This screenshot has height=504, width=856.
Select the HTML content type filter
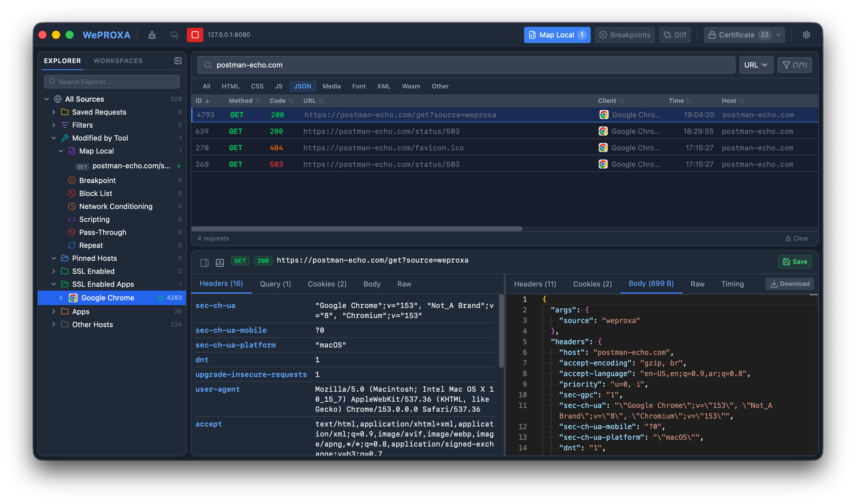coord(230,86)
